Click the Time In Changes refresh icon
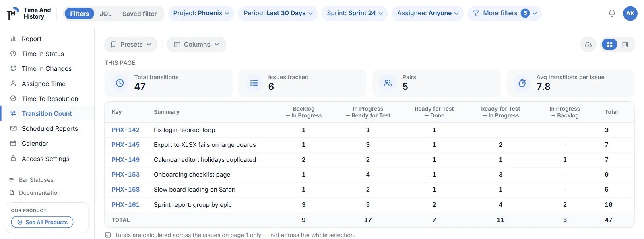The image size is (644, 239). coord(13,68)
